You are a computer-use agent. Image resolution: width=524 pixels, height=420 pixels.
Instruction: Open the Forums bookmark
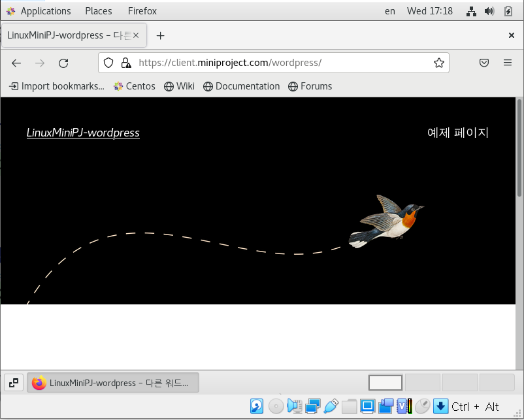pos(310,86)
